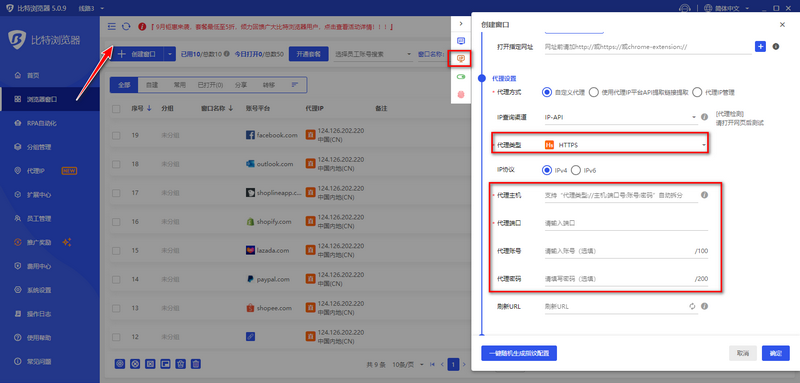Viewport: 800px width, 383px height.
Task: Check the select-all checkbox in table header
Action: click(x=116, y=108)
